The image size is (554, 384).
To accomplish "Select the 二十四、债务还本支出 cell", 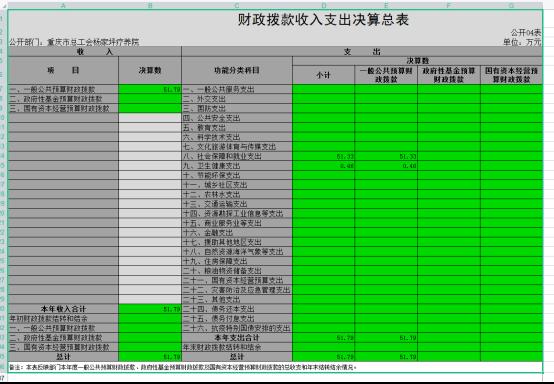I will point(237,309).
